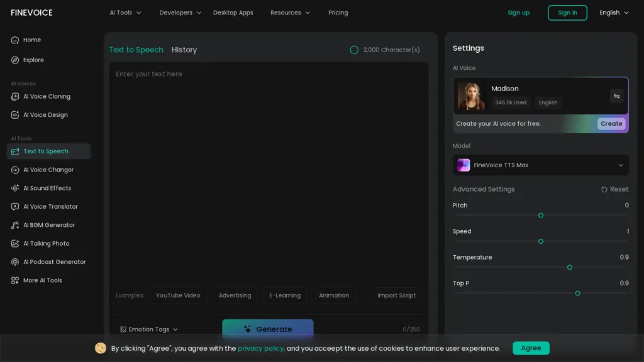Open the AI Voice Changer icon
Viewport: 644px width, 362px height.
point(15,170)
